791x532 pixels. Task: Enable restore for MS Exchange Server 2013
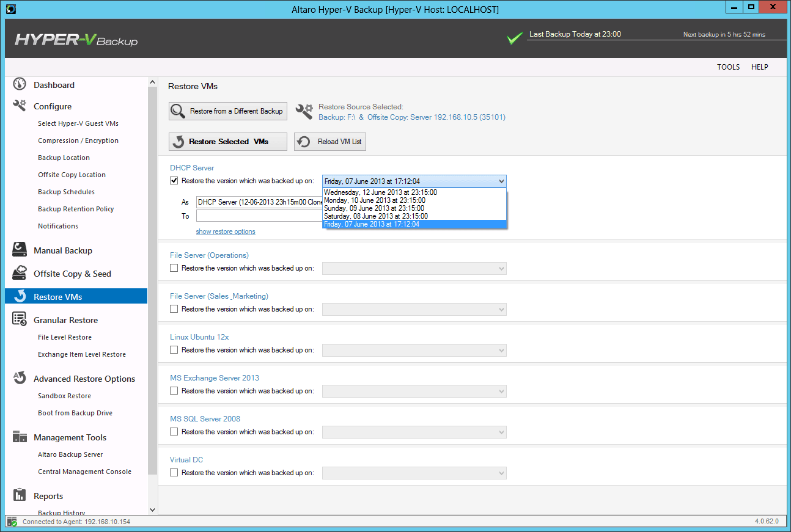pyautogui.click(x=174, y=391)
